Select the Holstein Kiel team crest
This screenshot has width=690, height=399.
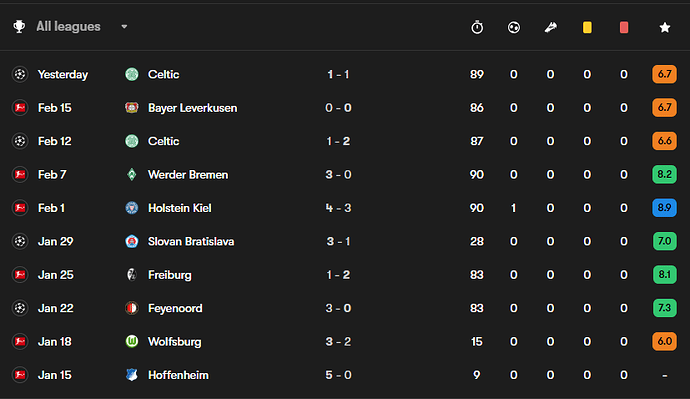tap(132, 208)
